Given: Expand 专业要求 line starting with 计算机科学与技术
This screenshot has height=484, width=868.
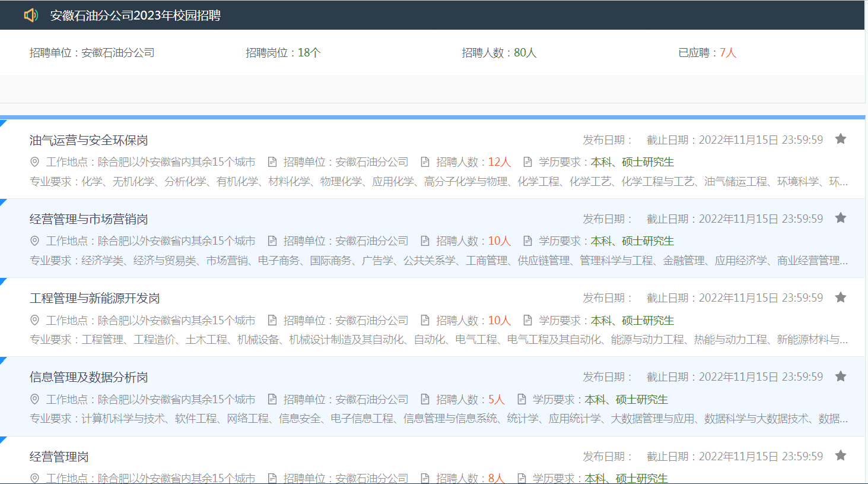Looking at the screenshot, I should (438, 419).
